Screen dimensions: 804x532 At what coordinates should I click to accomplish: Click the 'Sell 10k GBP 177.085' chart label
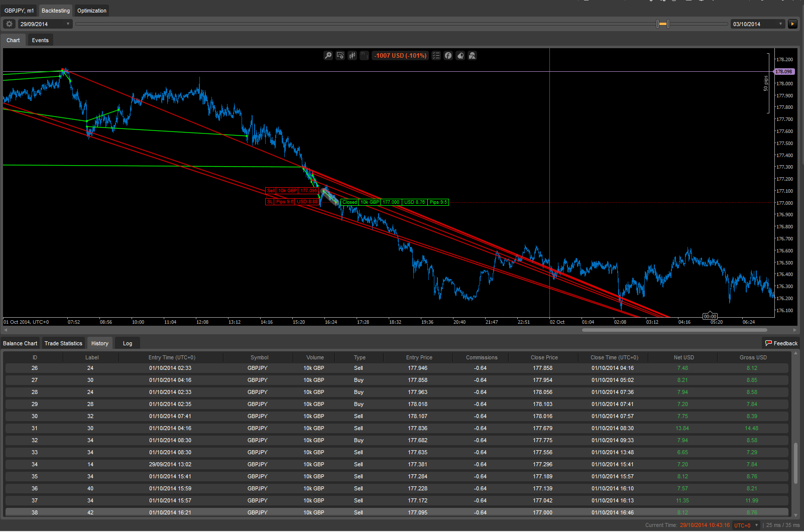click(292, 191)
